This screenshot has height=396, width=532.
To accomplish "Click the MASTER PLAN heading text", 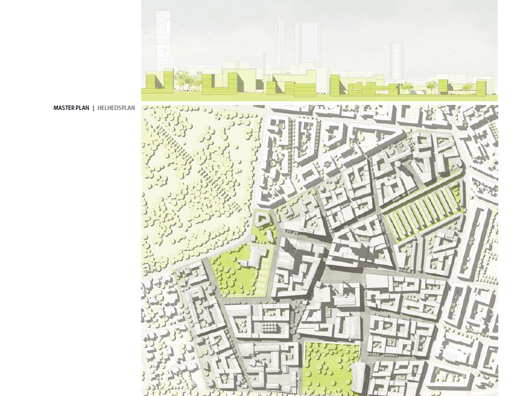I will 72,108.
